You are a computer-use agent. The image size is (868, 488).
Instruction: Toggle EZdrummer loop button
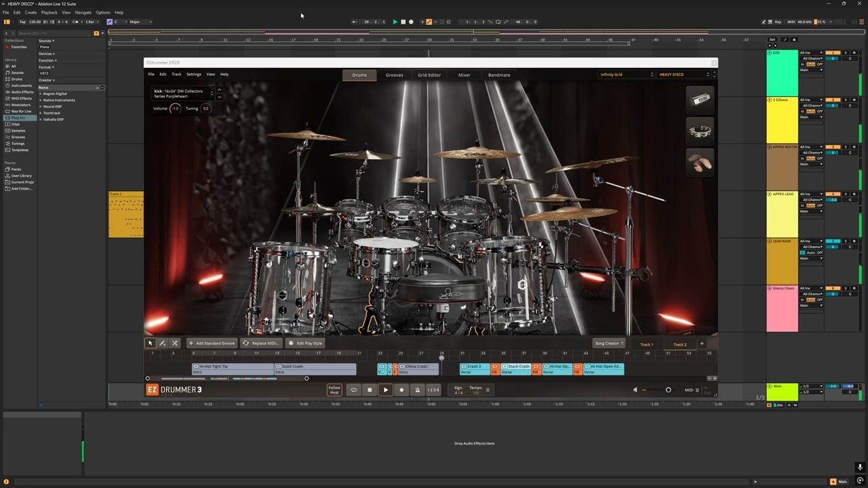tap(353, 390)
